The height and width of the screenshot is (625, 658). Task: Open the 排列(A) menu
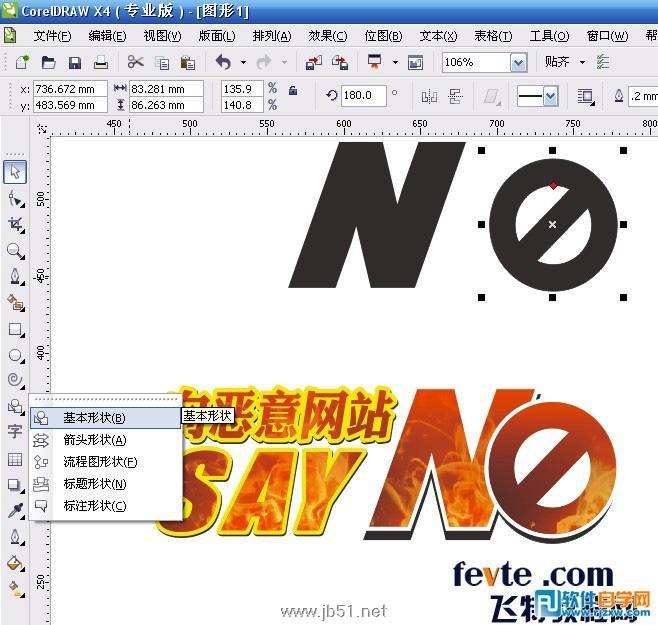(x=272, y=36)
